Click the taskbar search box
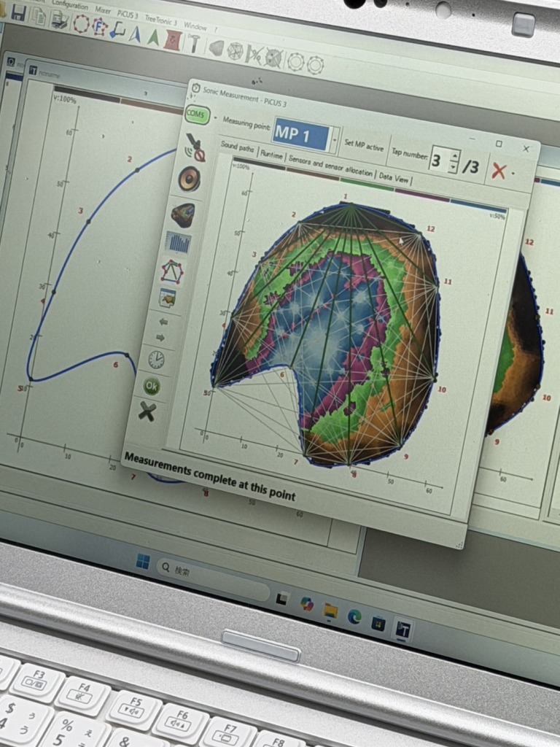560x747 pixels. click(213, 578)
